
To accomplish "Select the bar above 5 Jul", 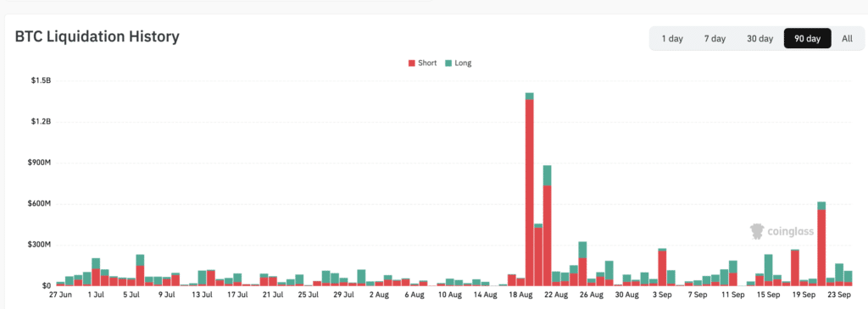I will [140, 270].
